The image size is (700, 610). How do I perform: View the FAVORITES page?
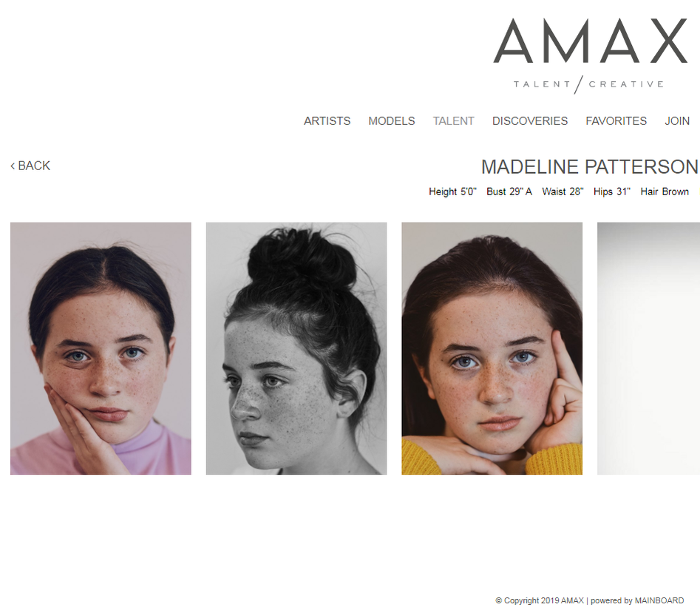pyautogui.click(x=616, y=121)
